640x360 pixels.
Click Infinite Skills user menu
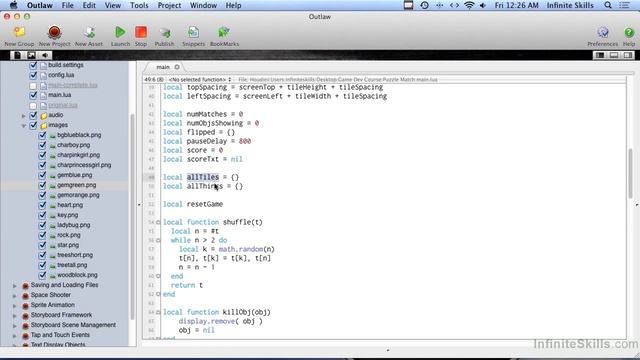click(570, 5)
